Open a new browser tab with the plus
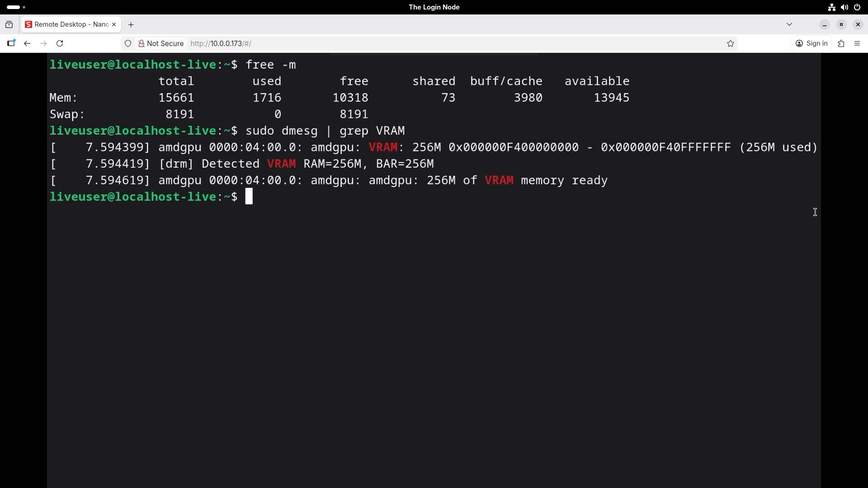The height and width of the screenshot is (488, 868). 131,24
